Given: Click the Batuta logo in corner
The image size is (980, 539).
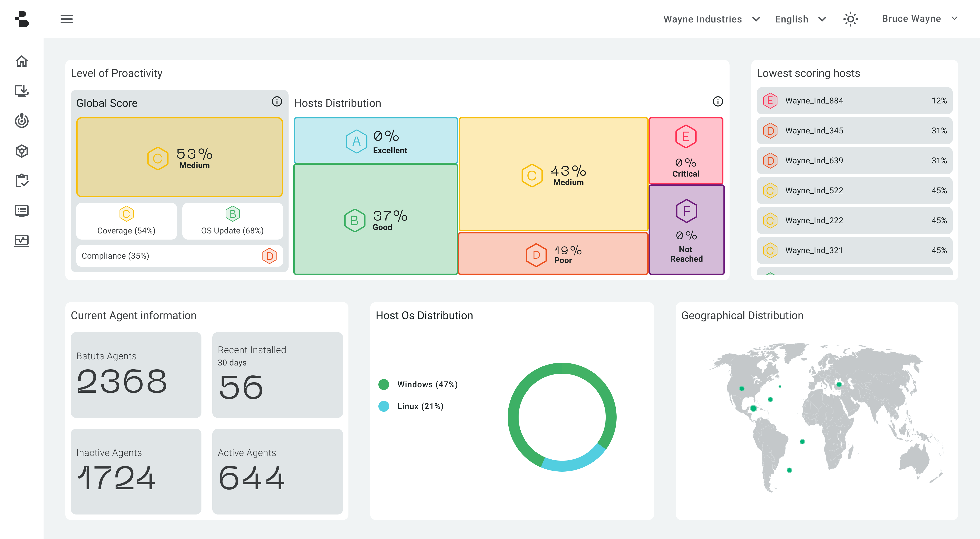Looking at the screenshot, I should pos(22,19).
